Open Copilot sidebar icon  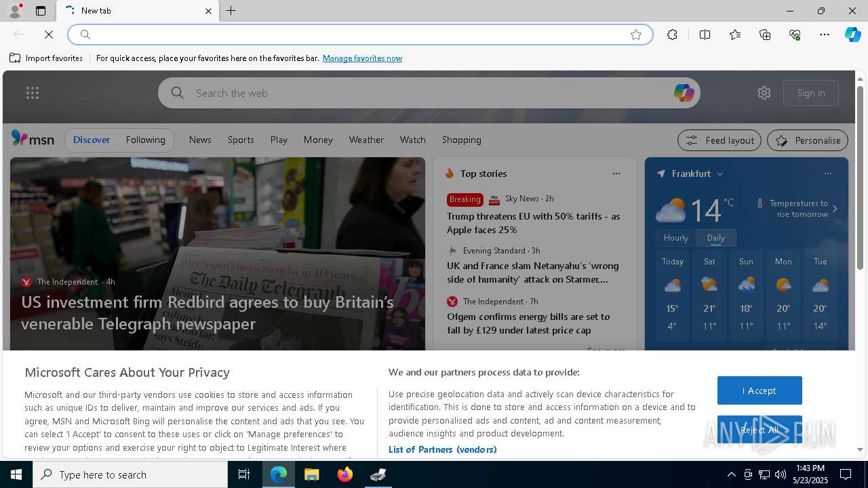pos(852,35)
